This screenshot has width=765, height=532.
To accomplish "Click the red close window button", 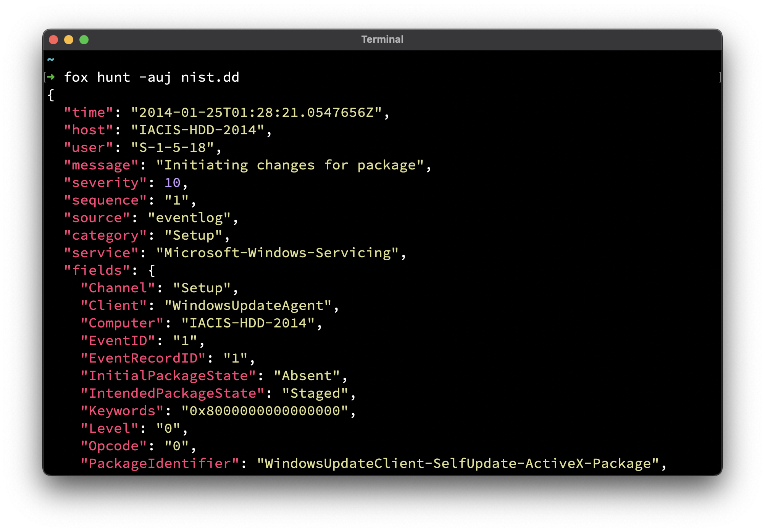I will [53, 40].
